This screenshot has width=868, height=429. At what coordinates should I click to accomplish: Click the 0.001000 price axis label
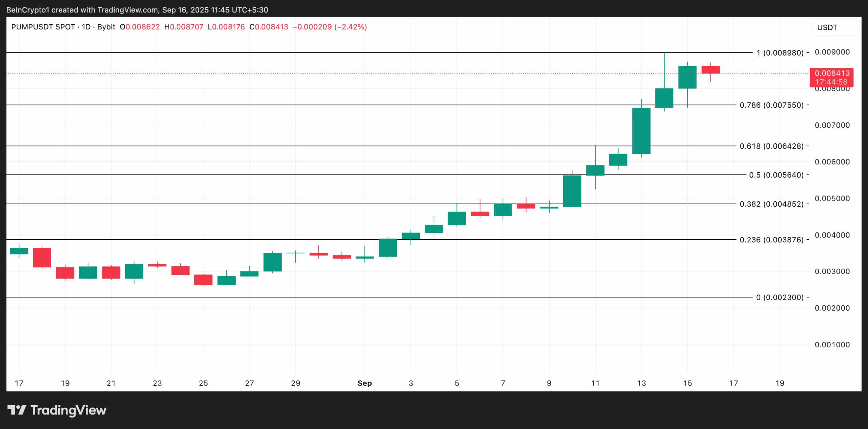tap(832, 345)
